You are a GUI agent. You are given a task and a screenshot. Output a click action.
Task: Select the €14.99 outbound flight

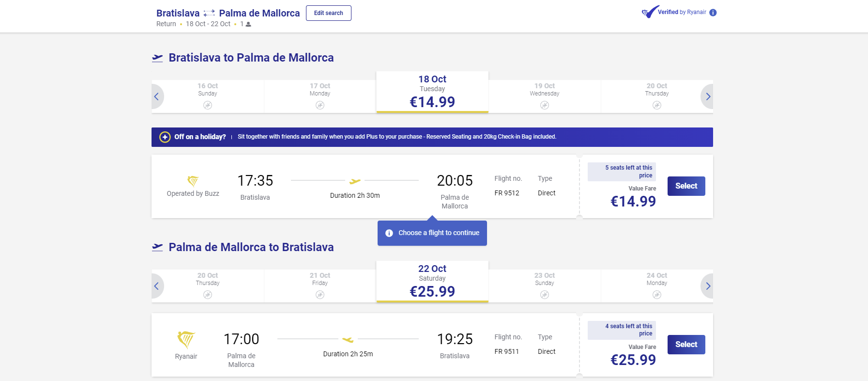point(686,186)
